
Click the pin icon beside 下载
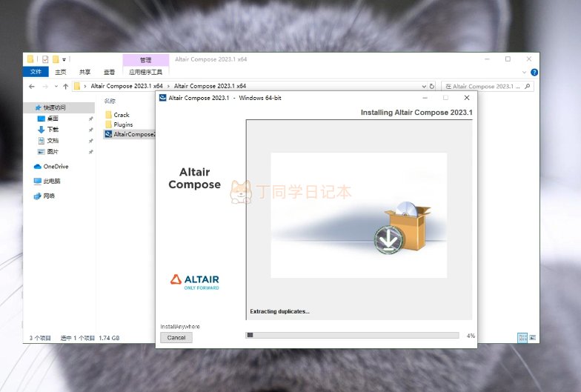(90, 130)
